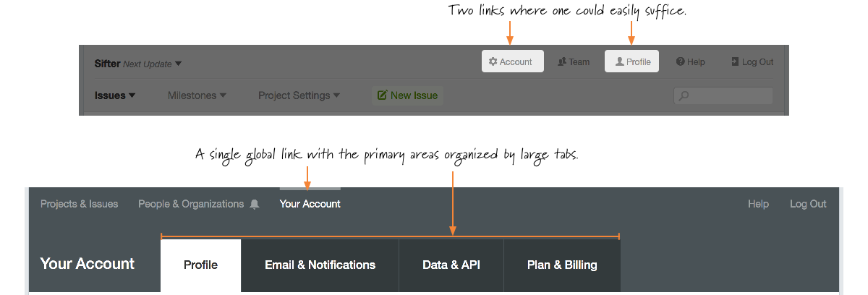The height and width of the screenshot is (295, 868).
Task: Click the magnifier icon in search box
Action: point(684,95)
